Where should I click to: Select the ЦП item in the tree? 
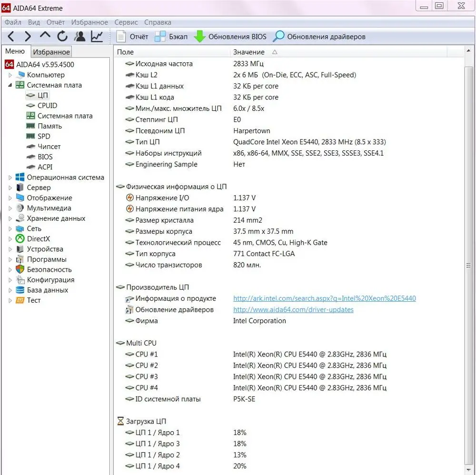point(37,95)
